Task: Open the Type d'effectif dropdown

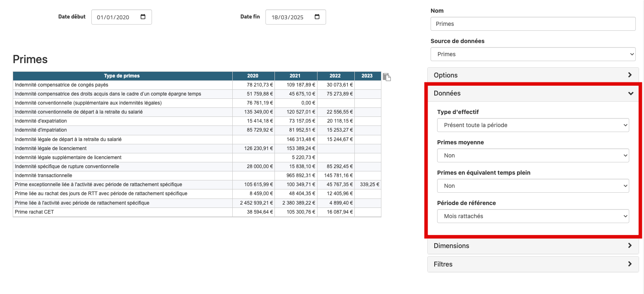Action: tap(533, 125)
